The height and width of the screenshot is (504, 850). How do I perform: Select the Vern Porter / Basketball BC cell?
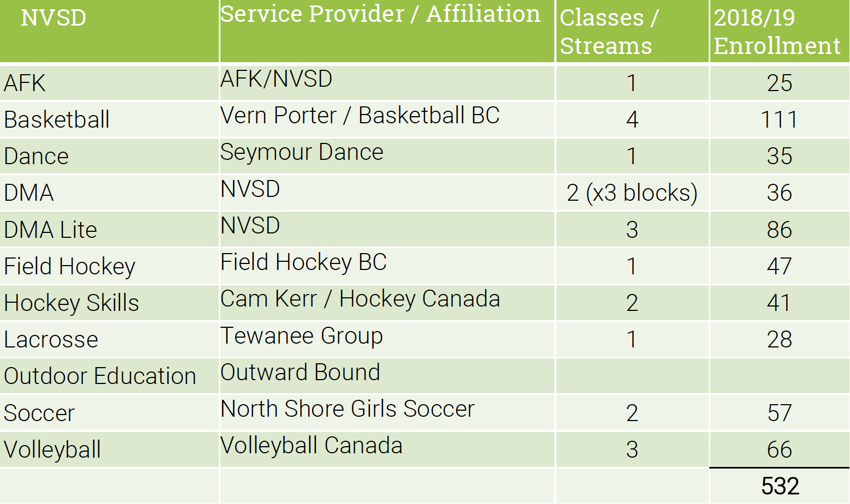(360, 116)
